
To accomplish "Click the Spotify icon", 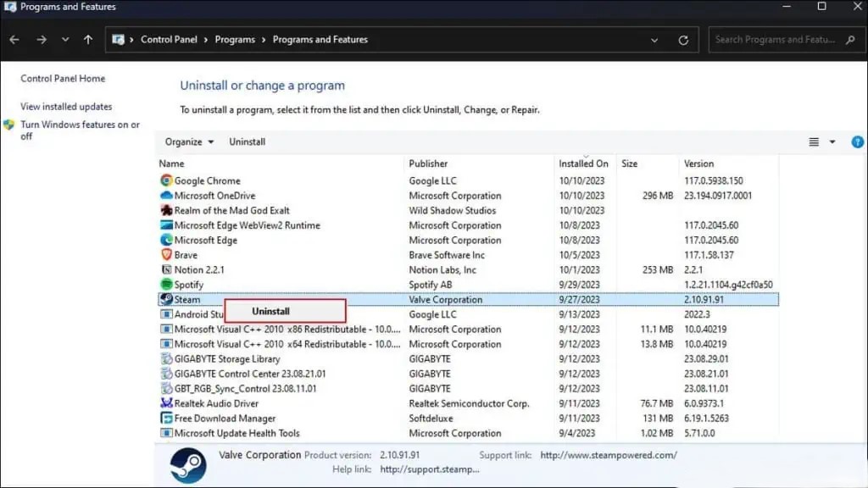I will point(168,285).
